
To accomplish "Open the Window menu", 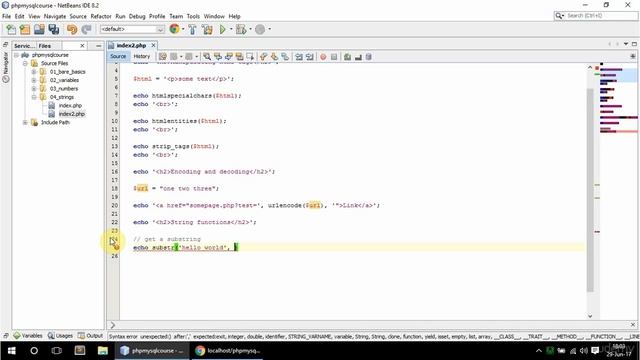I will click(x=214, y=16).
